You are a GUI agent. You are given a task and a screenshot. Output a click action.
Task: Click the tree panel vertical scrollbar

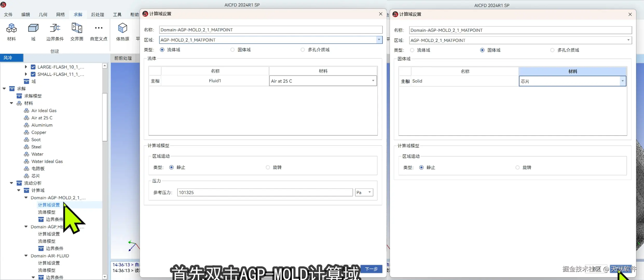pyautogui.click(x=105, y=117)
